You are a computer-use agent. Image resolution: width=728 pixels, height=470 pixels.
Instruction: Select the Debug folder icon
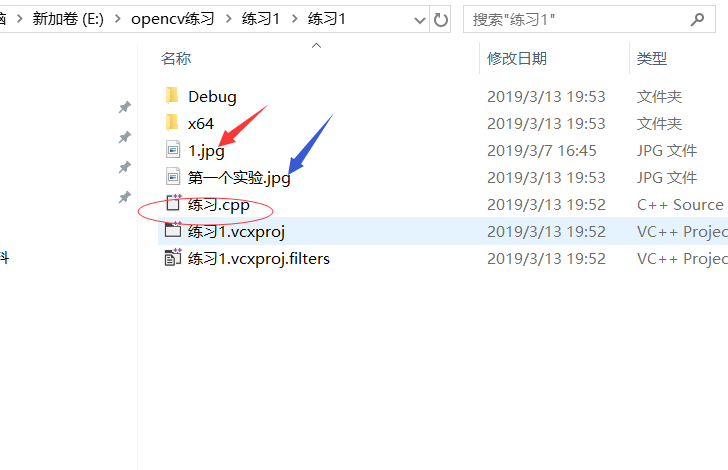(x=172, y=96)
